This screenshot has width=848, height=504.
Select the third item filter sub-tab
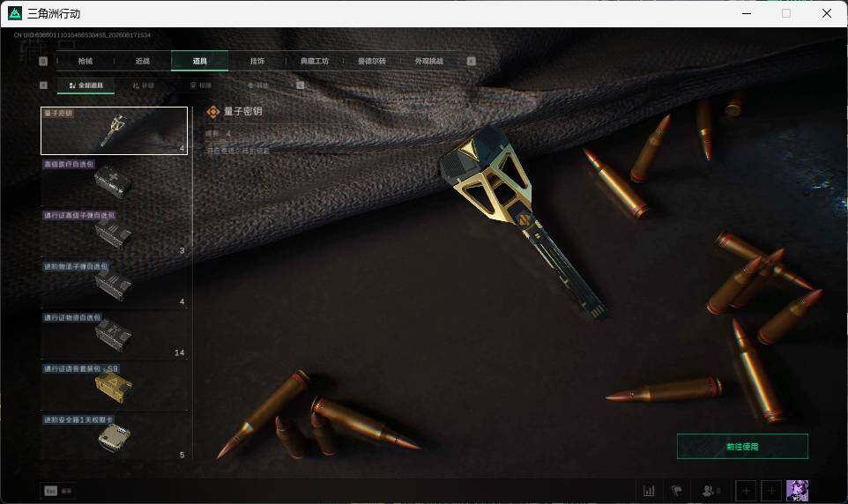201,85
